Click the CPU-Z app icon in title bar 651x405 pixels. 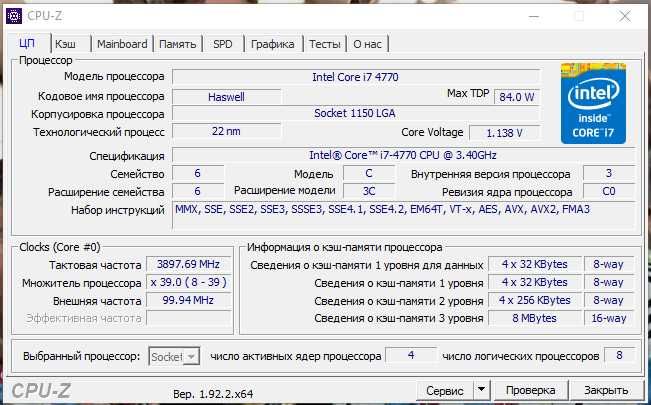coord(14,16)
